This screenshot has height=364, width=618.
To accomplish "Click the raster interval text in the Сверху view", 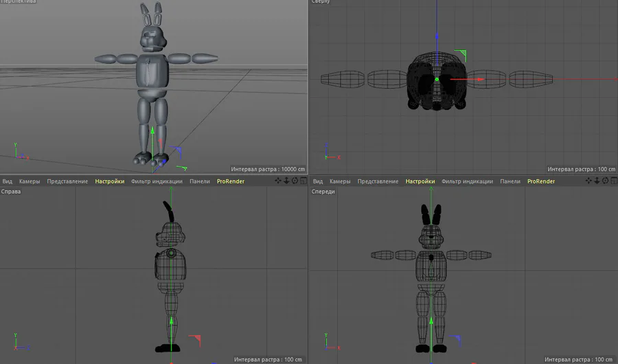I will click(582, 169).
